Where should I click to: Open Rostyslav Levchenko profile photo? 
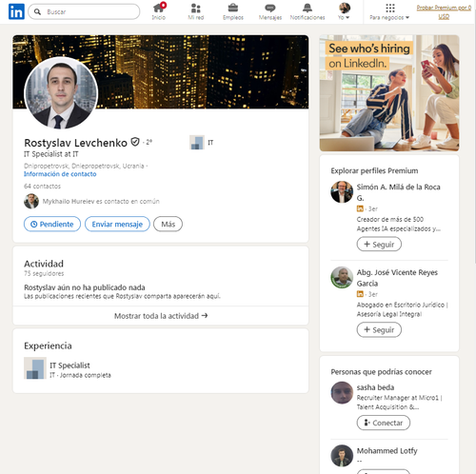pyautogui.click(x=61, y=93)
